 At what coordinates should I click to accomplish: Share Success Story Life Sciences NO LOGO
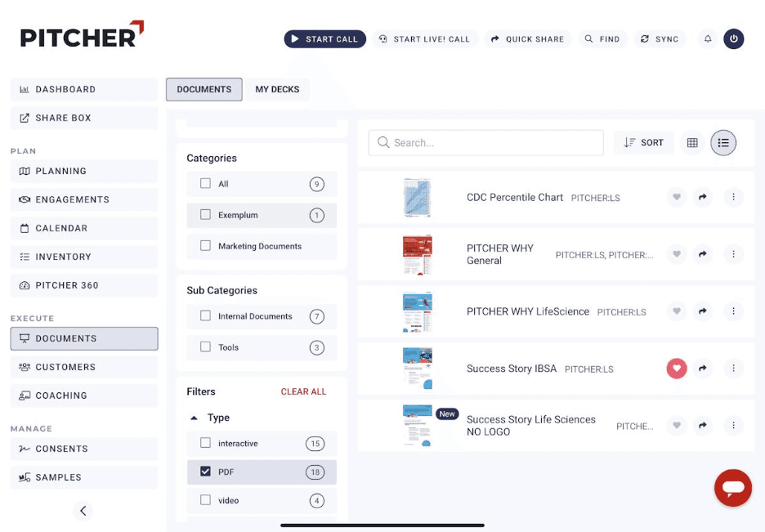click(703, 425)
